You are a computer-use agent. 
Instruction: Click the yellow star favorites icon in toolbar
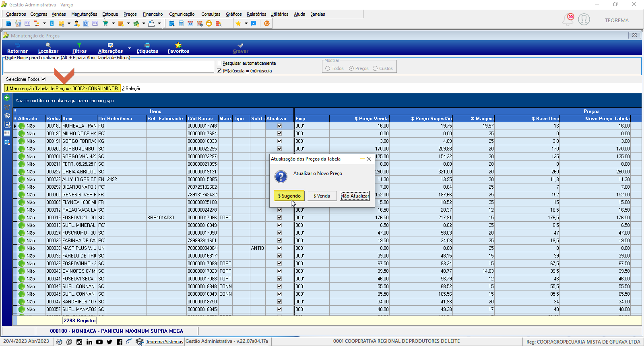click(238, 23)
